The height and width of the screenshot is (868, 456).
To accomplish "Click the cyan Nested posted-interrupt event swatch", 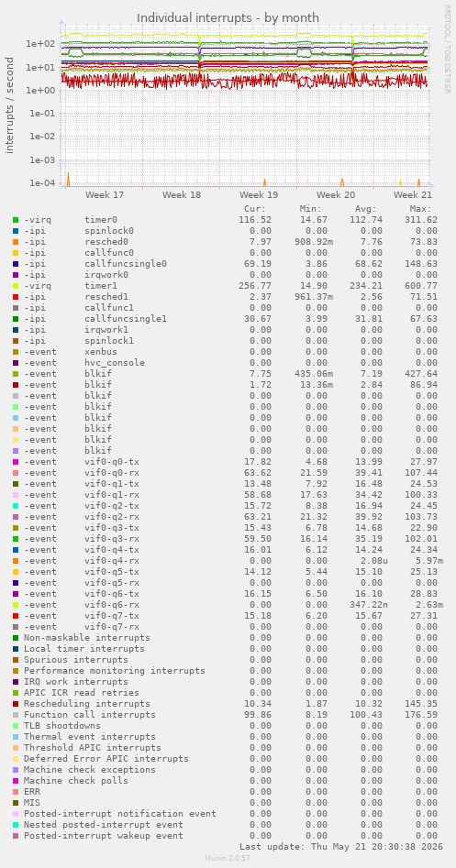I will [16, 824].
